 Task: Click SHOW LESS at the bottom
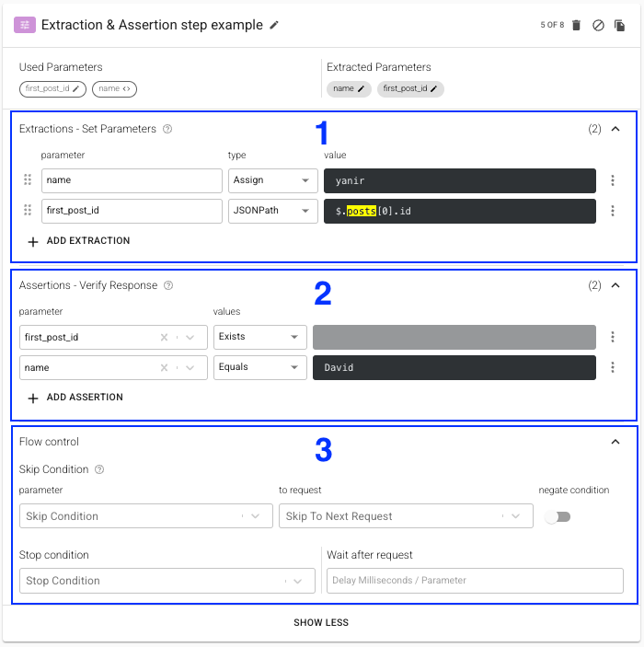tap(321, 622)
